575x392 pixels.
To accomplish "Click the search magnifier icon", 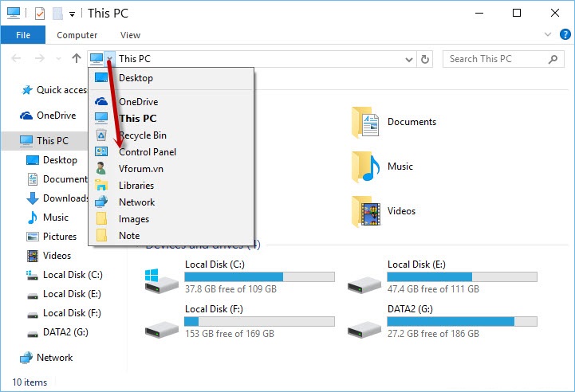I will pos(553,59).
